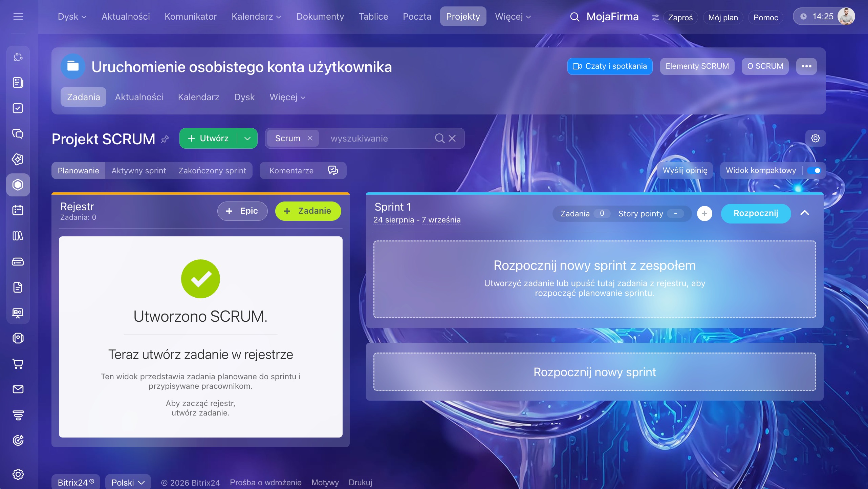Click the Utworzyć zadanie link
Viewport: 868px width, 489px height.
pyautogui.click(x=519, y=283)
